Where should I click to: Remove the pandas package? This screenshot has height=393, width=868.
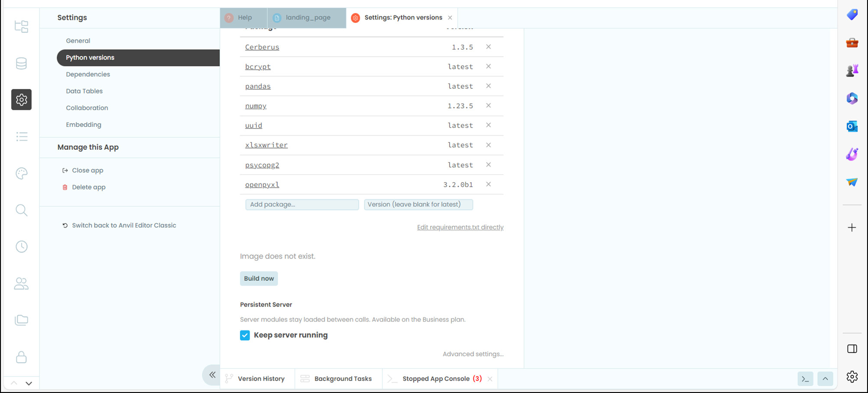488,86
